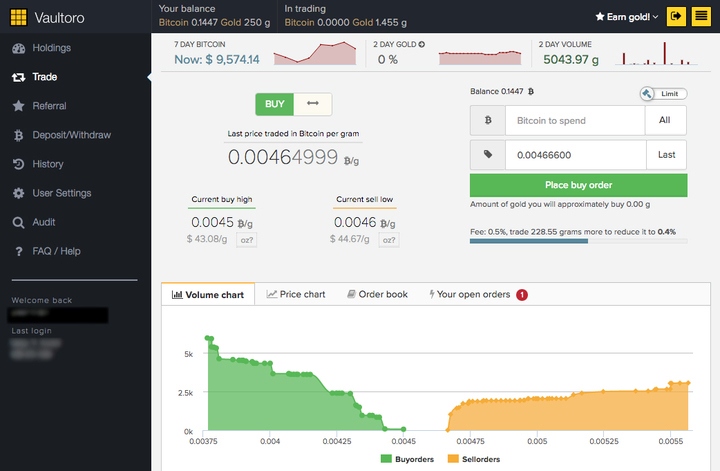This screenshot has height=471, width=720.
Task: Open the Holdings page from sidebar
Action: (51, 48)
